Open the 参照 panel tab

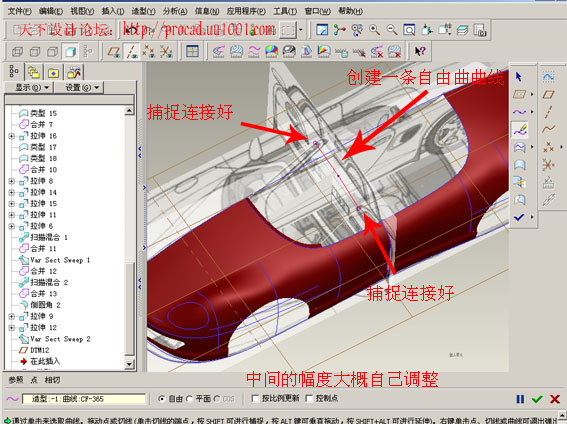[x=16, y=380]
